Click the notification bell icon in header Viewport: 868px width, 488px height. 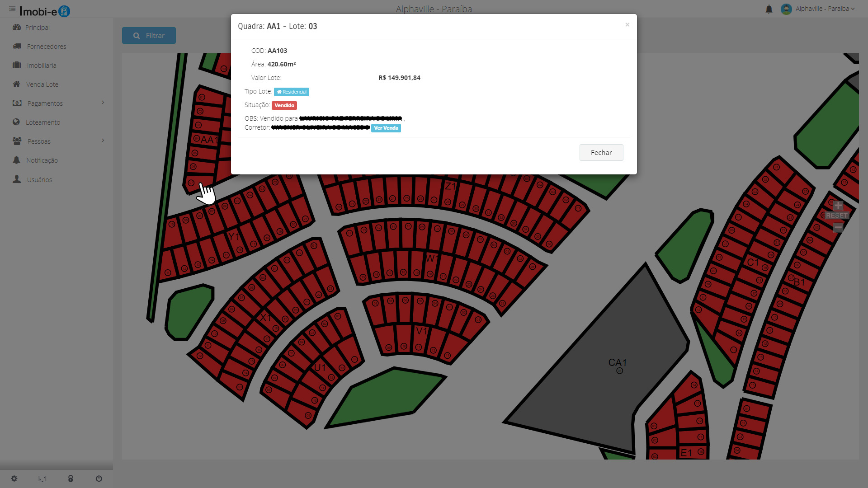[769, 9]
